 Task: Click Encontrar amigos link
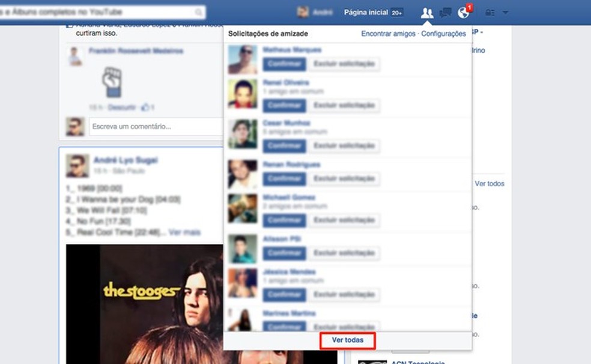tap(388, 34)
